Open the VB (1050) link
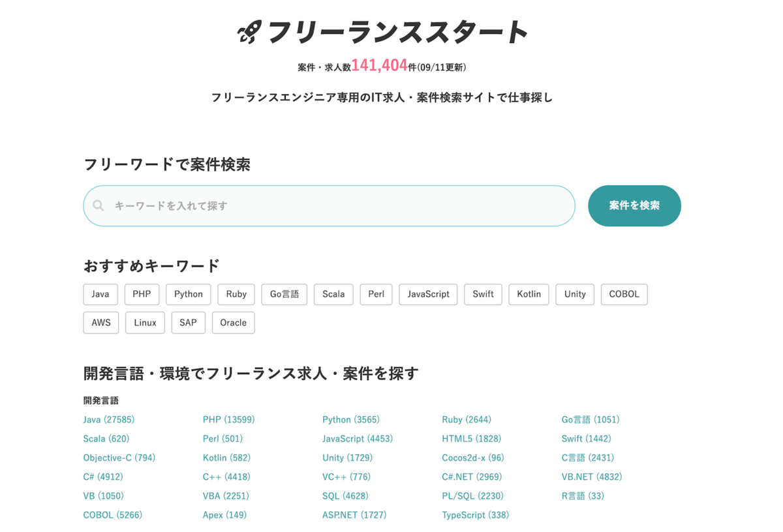783x532 pixels. pyautogui.click(x=104, y=495)
